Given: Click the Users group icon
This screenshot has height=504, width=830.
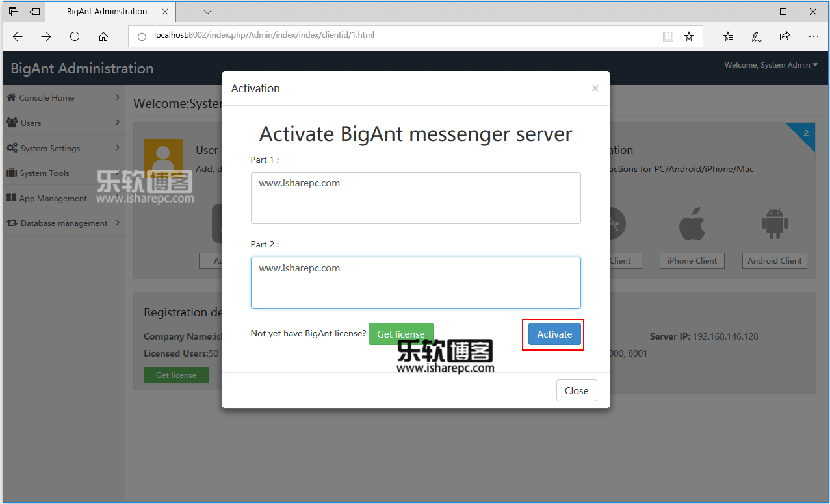Looking at the screenshot, I should [x=12, y=122].
